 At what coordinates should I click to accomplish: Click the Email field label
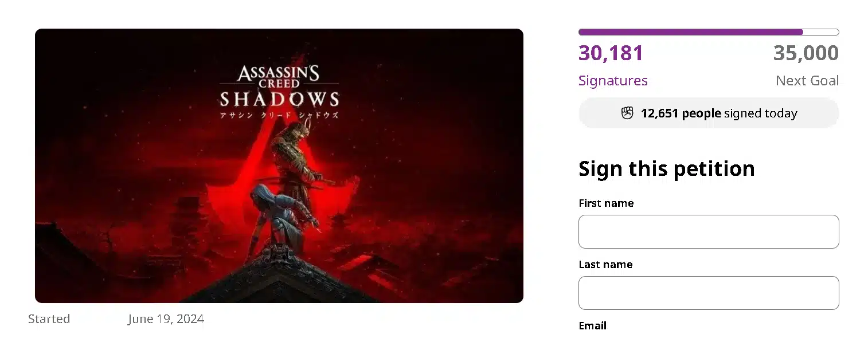click(592, 326)
